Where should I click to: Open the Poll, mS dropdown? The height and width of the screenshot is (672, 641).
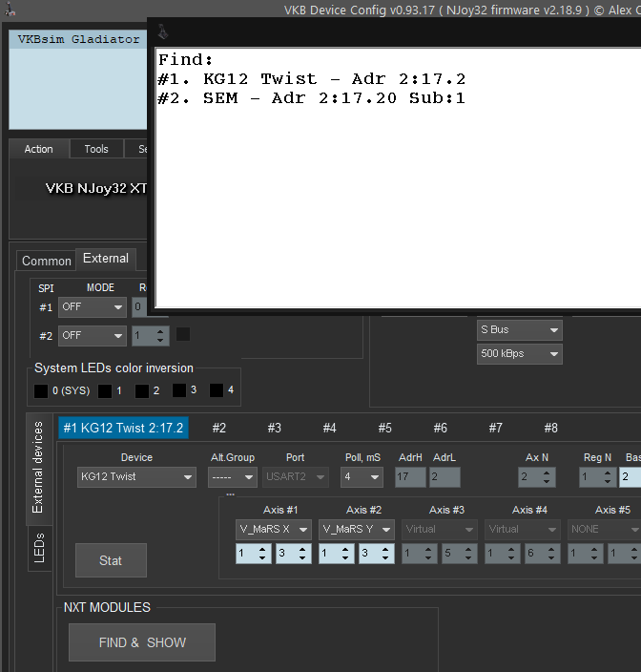pyautogui.click(x=362, y=477)
